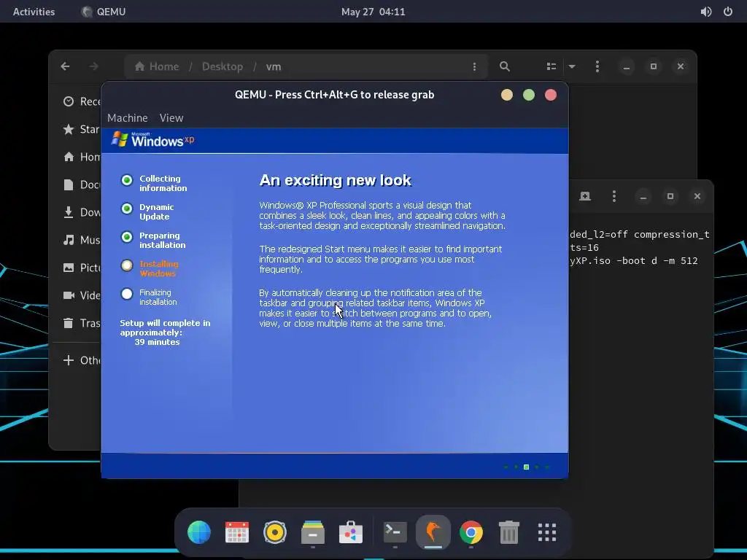747x560 pixels.
Task: Open the View menu in QEMU
Action: 171,117
